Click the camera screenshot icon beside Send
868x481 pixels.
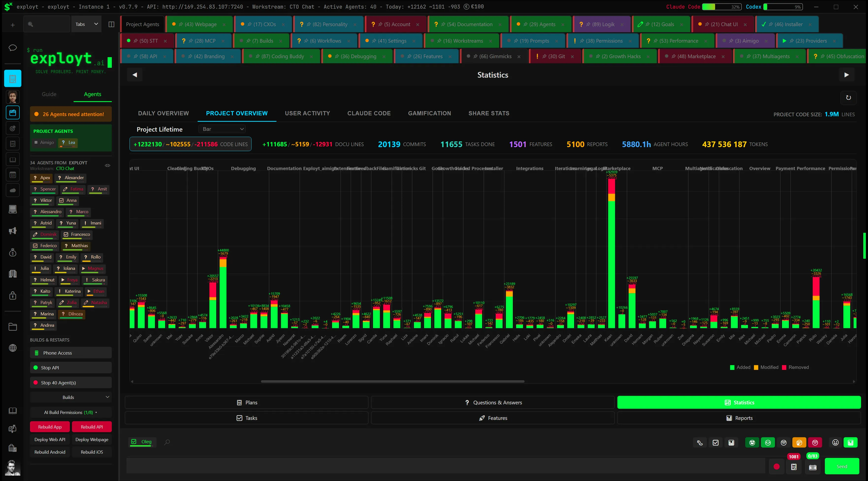[813, 467]
